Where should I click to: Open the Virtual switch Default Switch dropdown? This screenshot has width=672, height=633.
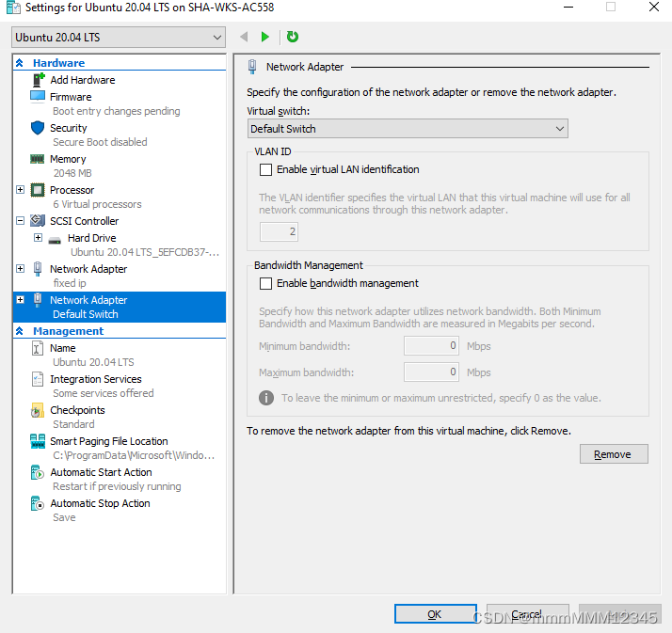click(x=408, y=129)
